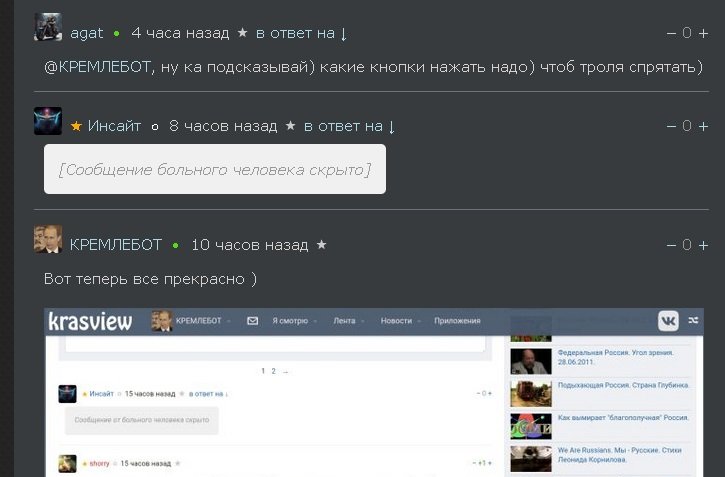The height and width of the screenshot is (477, 725).
Task: Open КРЕМЛЕБОТ's avatar picture
Action: 48,240
